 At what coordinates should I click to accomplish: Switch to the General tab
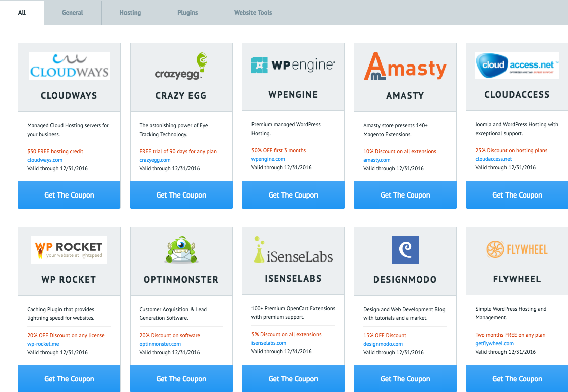click(73, 12)
